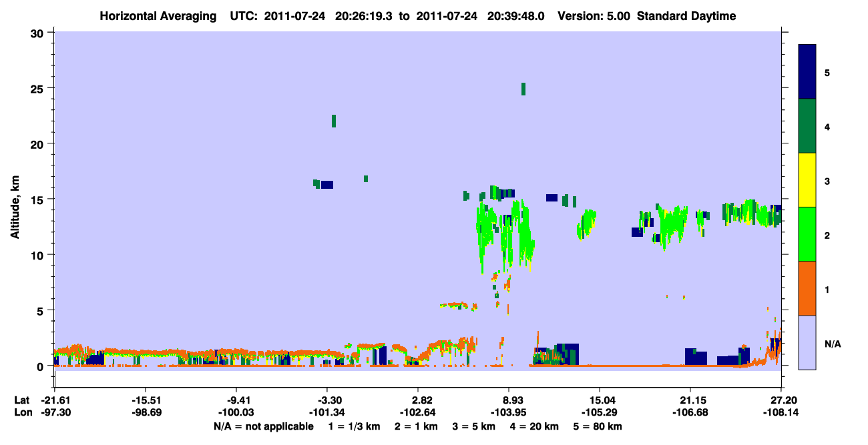
Task: Click the legend entry '5 = 80 km'
Action: [598, 426]
